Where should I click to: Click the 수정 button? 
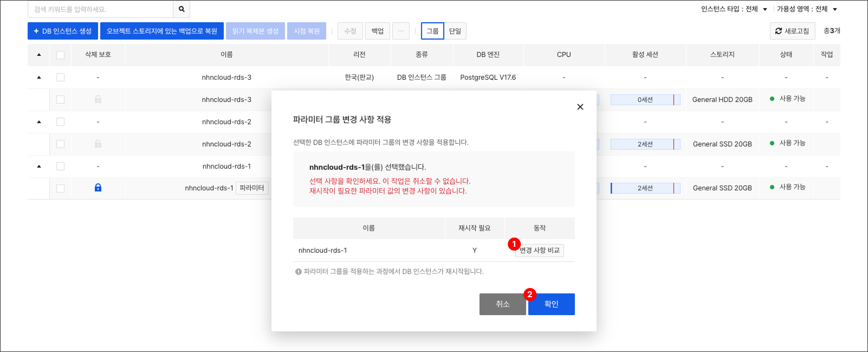pyautogui.click(x=350, y=31)
